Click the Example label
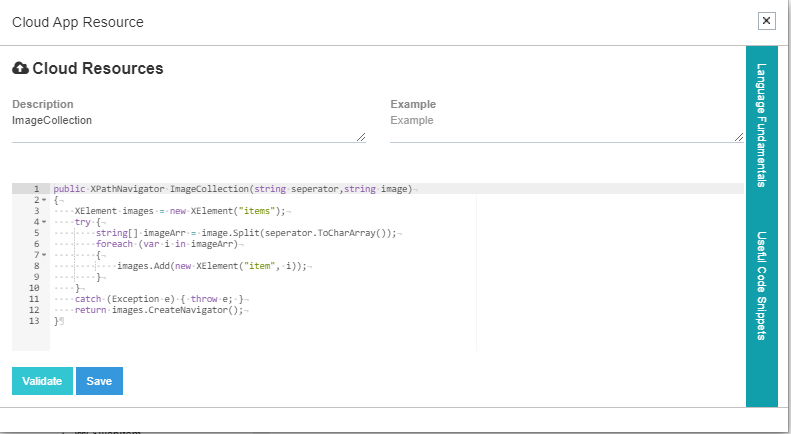This screenshot has width=791, height=434. click(x=413, y=104)
